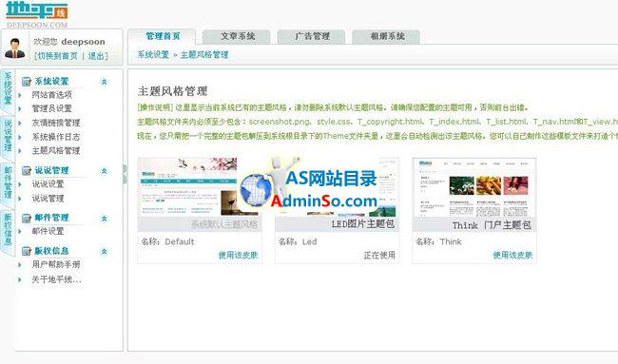The width and height of the screenshot is (618, 364).
Task: Click the 版权信息 section icon in sidebar
Action: click(x=27, y=251)
